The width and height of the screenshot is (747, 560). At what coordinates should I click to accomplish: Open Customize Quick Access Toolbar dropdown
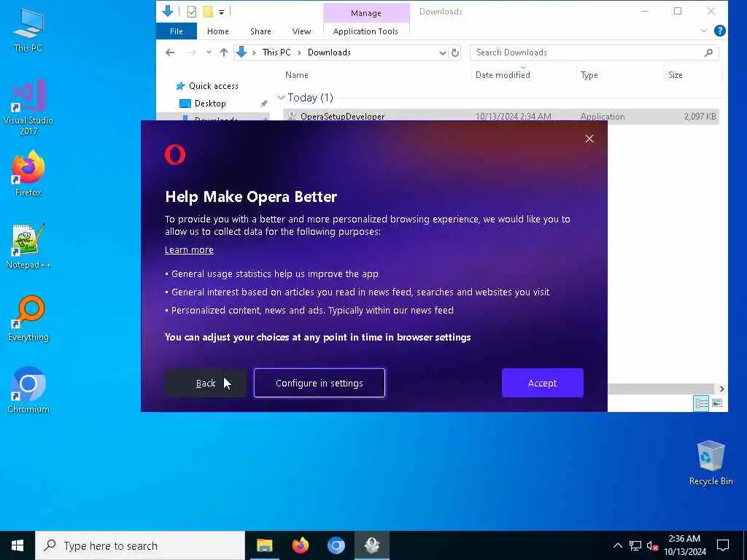pyautogui.click(x=222, y=12)
